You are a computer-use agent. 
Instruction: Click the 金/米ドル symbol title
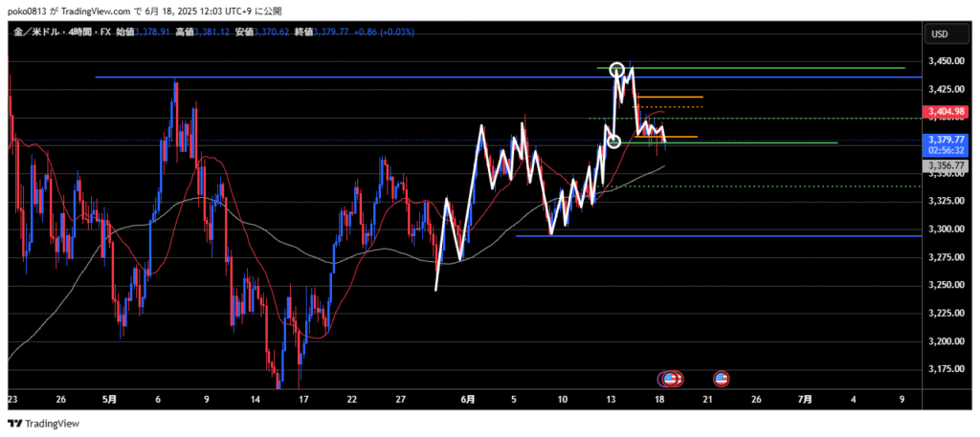[38, 32]
